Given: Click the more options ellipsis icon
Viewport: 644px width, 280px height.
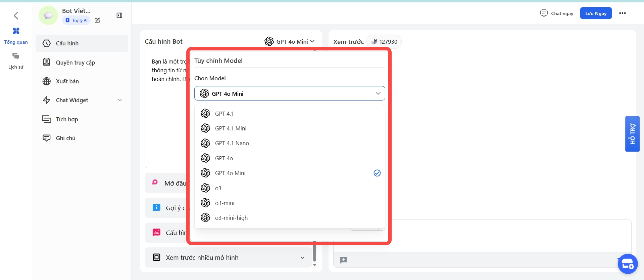Looking at the screenshot, I should point(623,13).
